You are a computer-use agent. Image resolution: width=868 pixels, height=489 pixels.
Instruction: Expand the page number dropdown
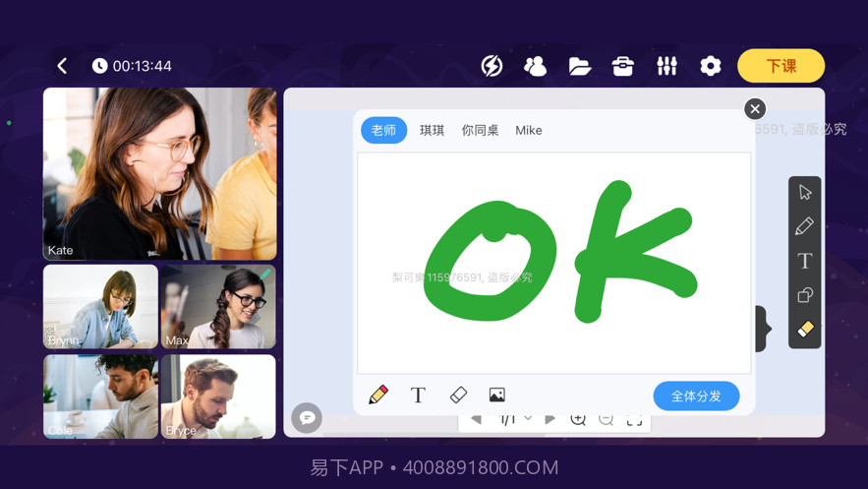pos(528,419)
